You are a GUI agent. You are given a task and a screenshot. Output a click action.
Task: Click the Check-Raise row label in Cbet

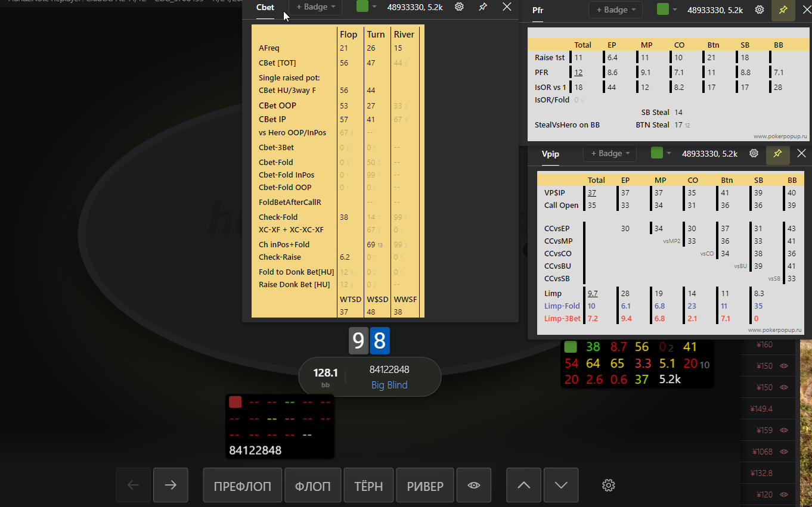coord(280,257)
